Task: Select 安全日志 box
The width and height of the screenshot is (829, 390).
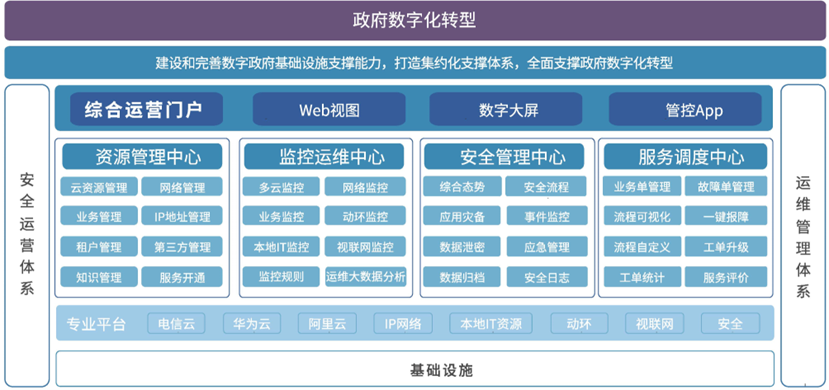Action: (x=547, y=276)
